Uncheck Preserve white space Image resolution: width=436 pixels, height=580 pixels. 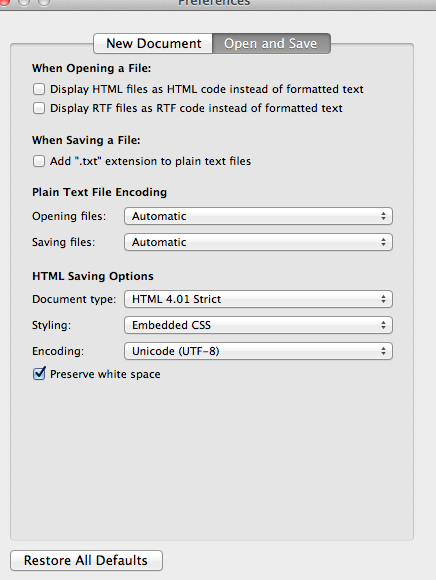(39, 374)
